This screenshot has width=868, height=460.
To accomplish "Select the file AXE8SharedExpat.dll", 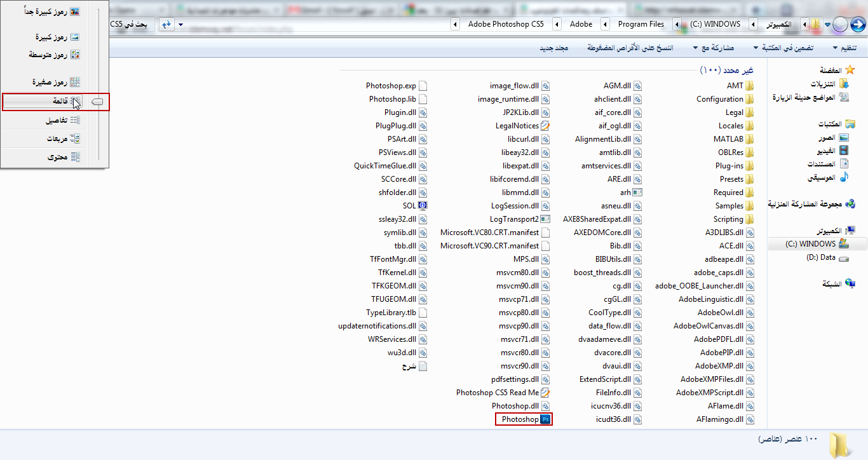I will tap(602, 219).
